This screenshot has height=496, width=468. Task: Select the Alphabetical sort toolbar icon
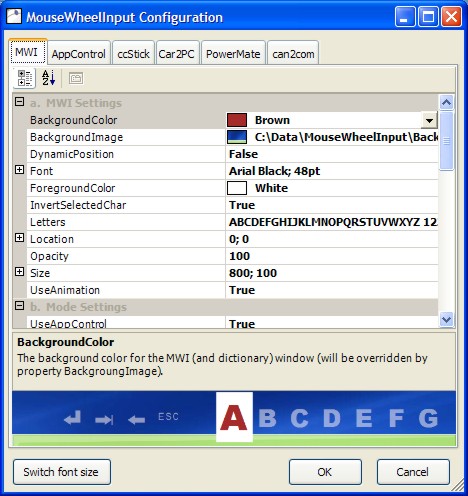click(48, 78)
